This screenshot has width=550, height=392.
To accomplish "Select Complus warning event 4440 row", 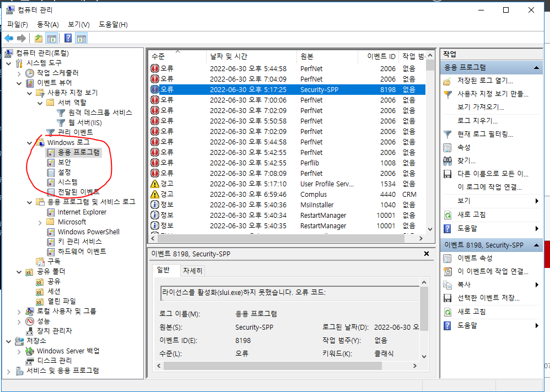I will 287,195.
